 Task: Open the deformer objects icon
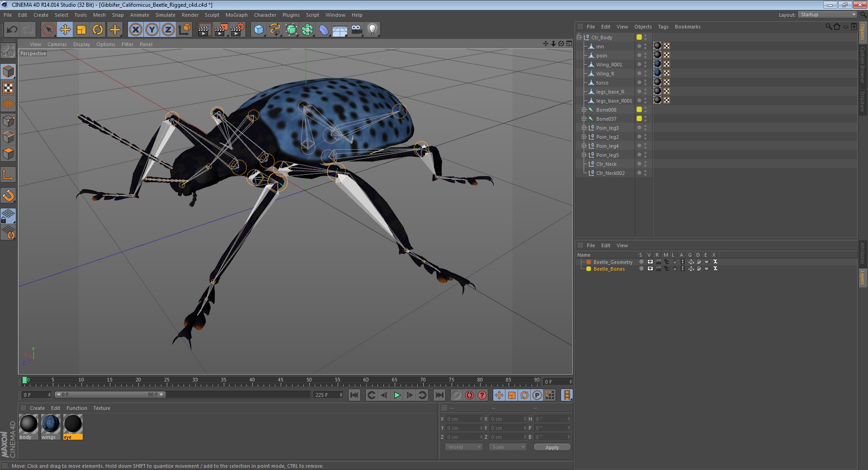coord(324,30)
